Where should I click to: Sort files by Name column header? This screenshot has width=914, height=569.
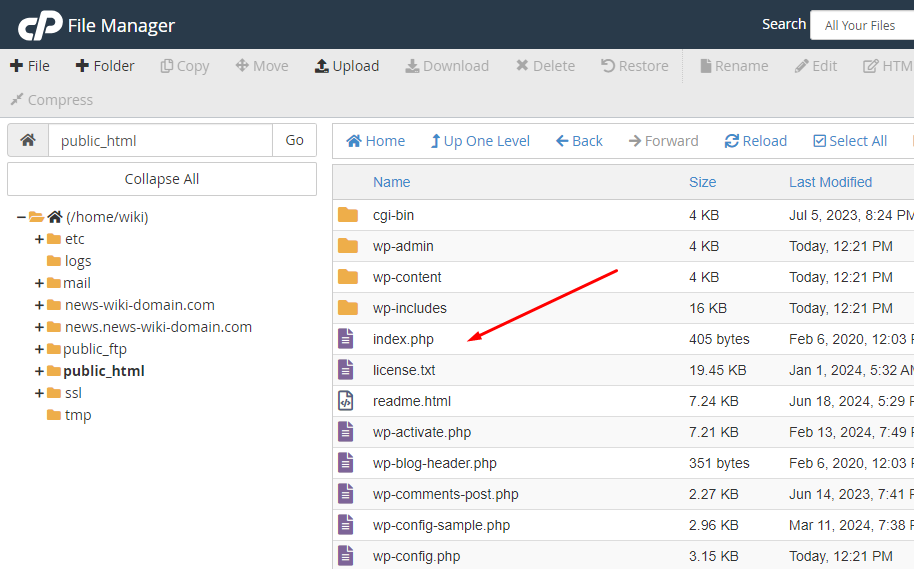coord(392,182)
